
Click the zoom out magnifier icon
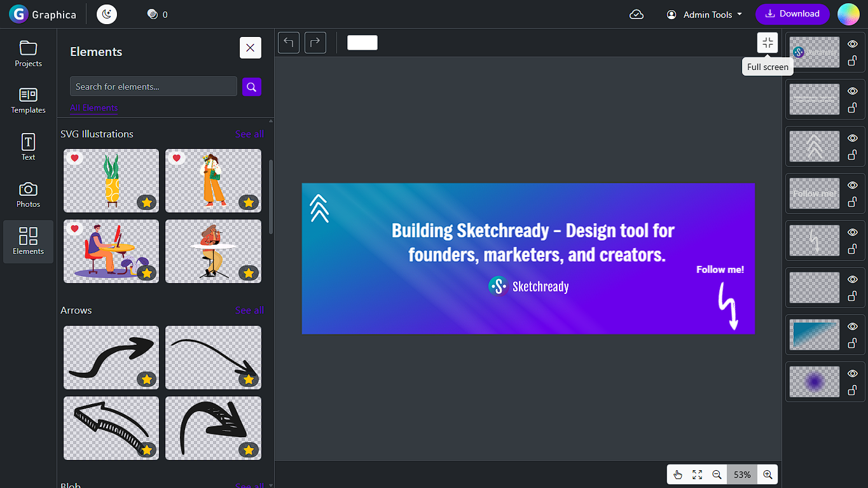pos(717,475)
